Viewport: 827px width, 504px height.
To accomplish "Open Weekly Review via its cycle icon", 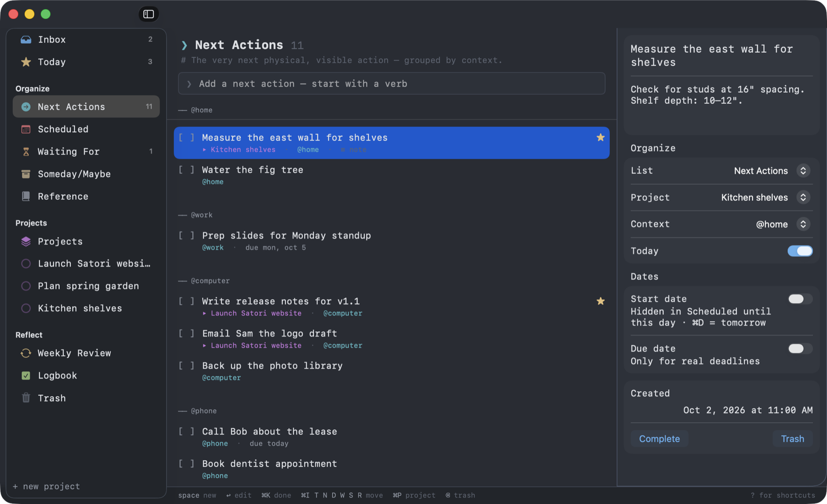I will tap(26, 353).
